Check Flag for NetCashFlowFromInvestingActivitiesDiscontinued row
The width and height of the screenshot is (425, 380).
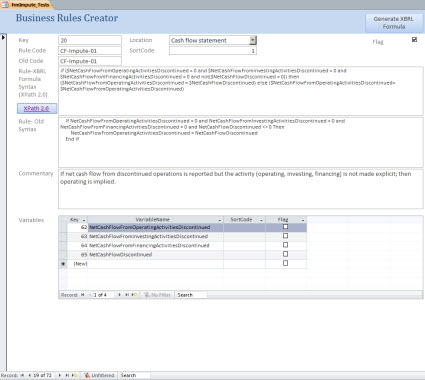285,236
